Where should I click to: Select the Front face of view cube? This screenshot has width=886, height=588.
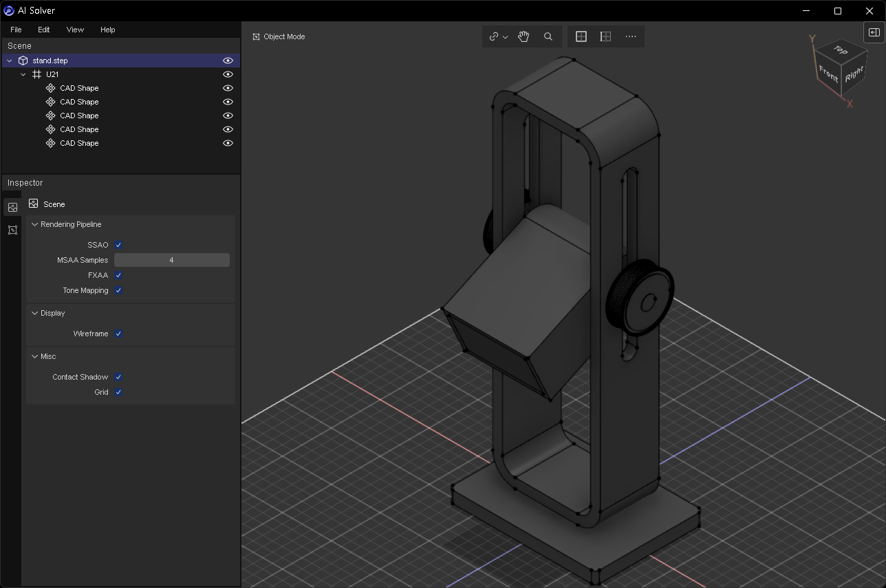(x=828, y=74)
